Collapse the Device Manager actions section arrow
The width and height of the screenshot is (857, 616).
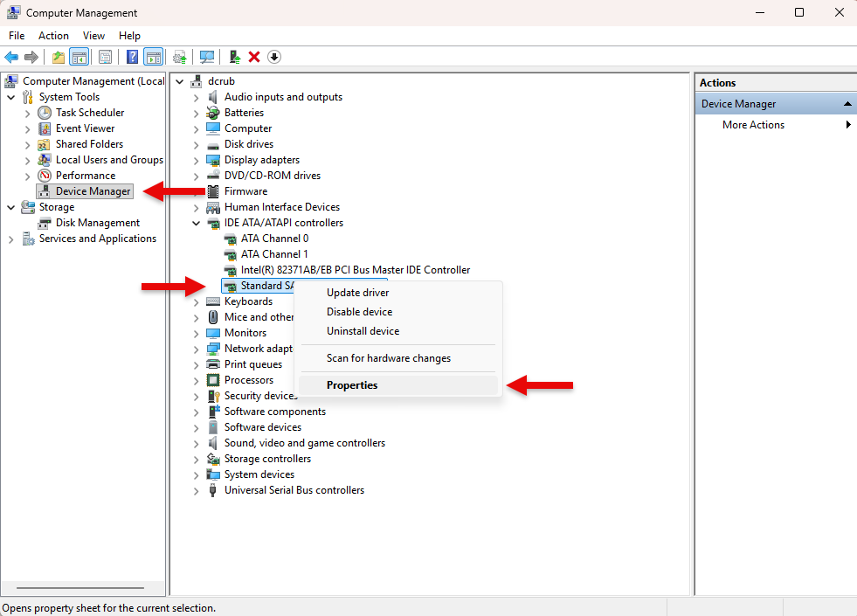847,104
